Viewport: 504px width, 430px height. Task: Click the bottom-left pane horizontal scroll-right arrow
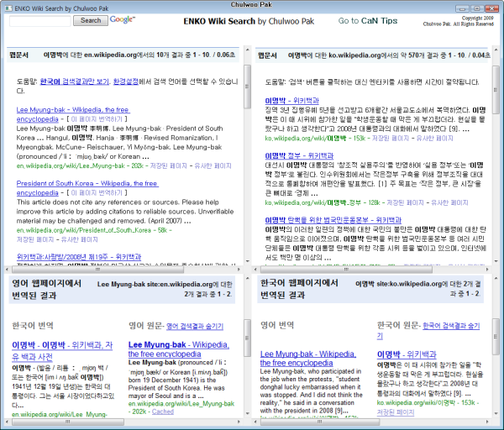click(239, 422)
